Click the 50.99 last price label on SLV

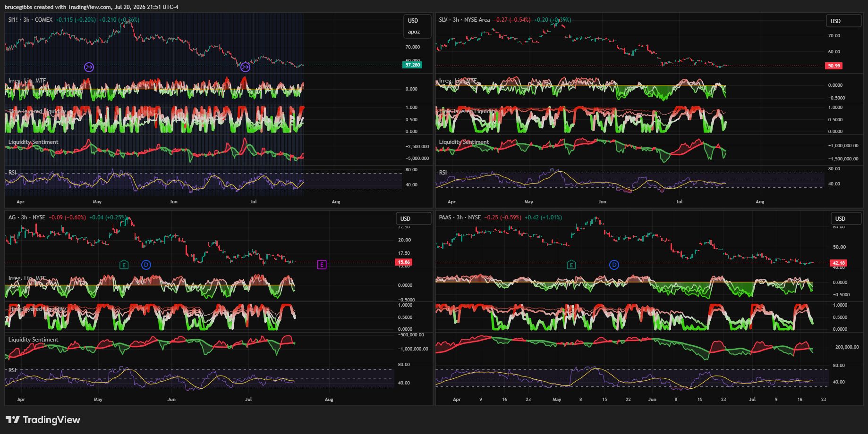tap(834, 66)
